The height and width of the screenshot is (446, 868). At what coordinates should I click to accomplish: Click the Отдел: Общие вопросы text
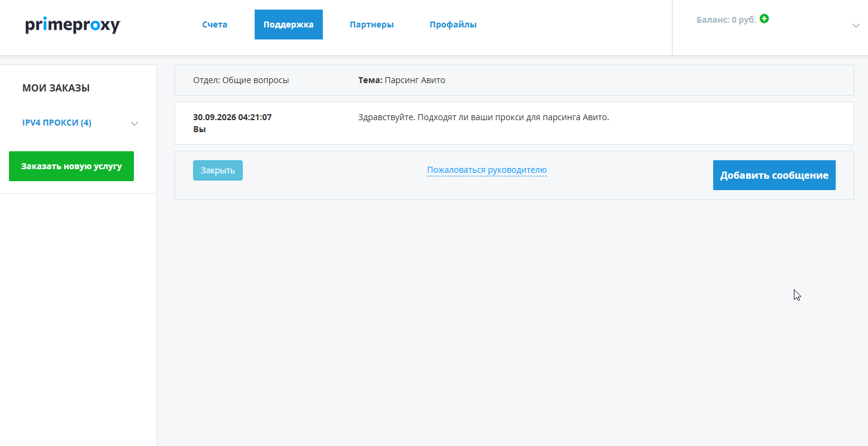pyautogui.click(x=241, y=80)
